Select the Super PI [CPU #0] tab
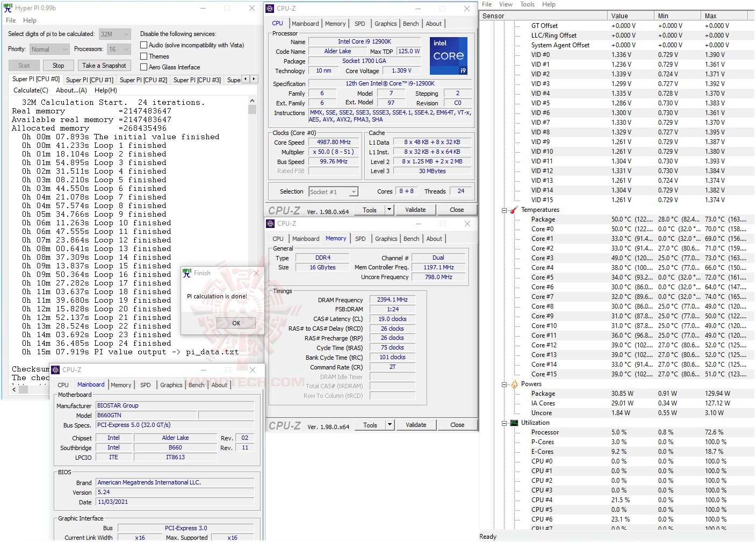 pyautogui.click(x=36, y=79)
